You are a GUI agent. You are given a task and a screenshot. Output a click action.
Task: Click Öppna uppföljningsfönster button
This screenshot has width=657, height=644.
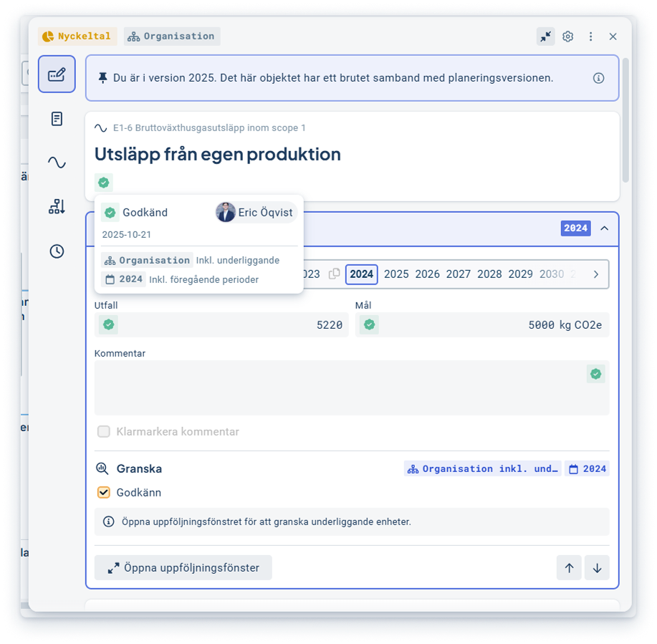coord(183,568)
